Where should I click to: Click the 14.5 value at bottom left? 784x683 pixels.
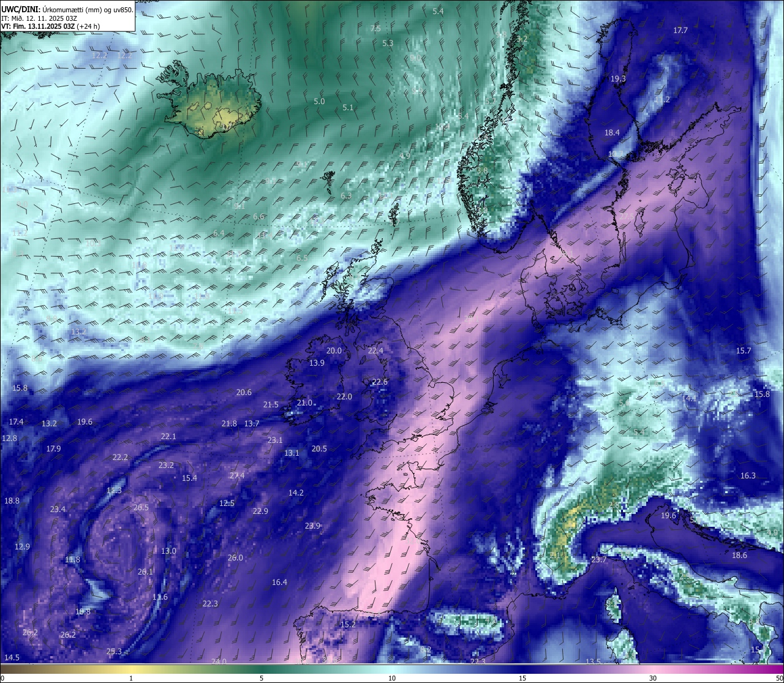point(12,657)
